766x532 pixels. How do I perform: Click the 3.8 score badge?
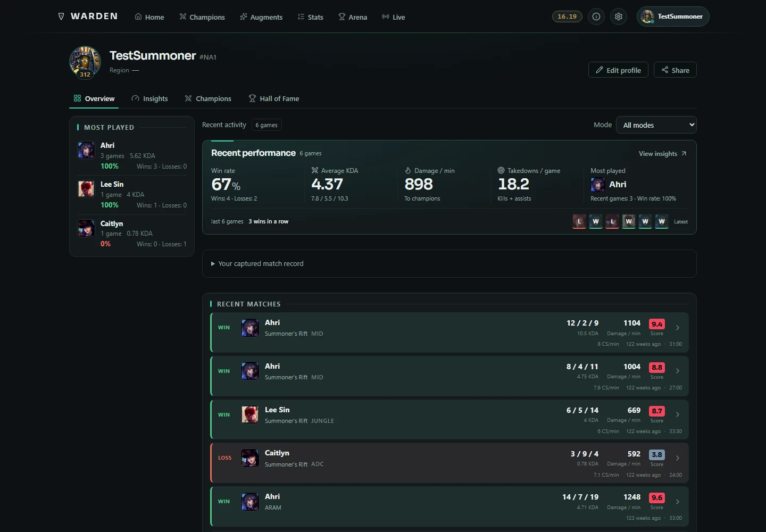657,455
